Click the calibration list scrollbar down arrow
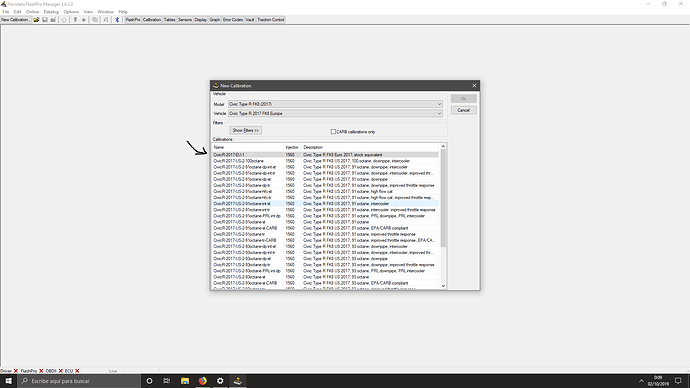690x388 pixels. click(x=443, y=286)
